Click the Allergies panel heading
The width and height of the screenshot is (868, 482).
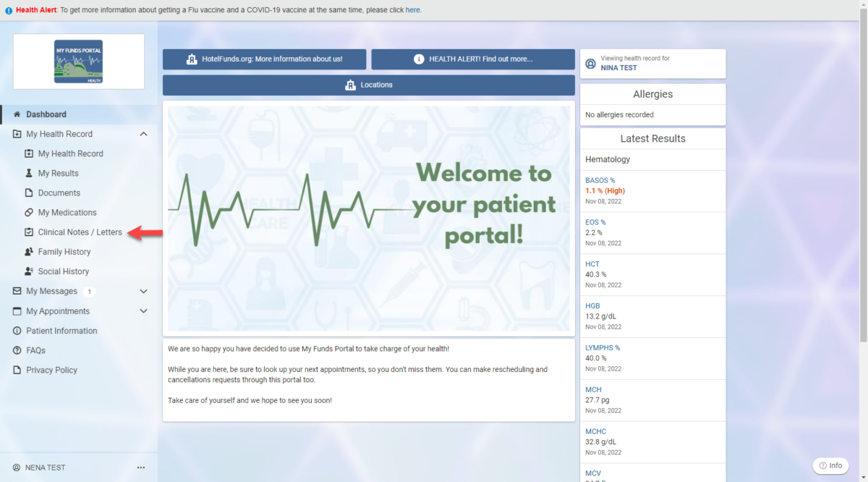pos(653,94)
